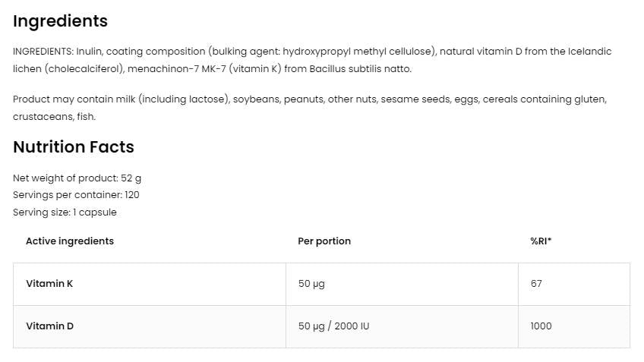Click the Ingredients heading

pos(61,21)
